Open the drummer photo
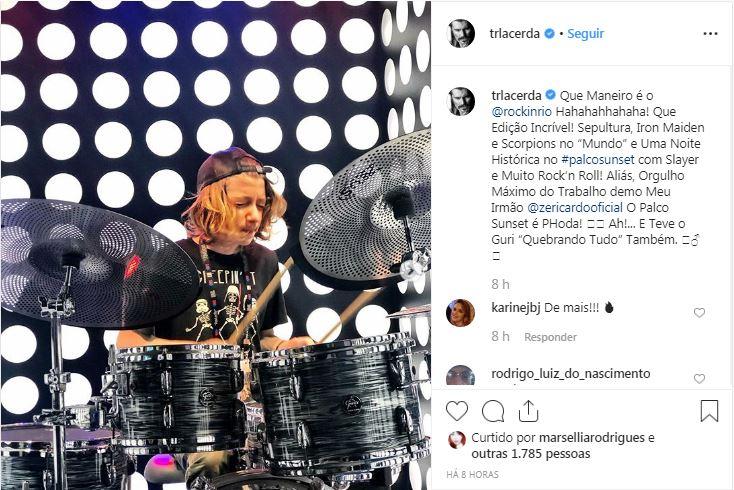This screenshot has width=734, height=490. [x=216, y=245]
